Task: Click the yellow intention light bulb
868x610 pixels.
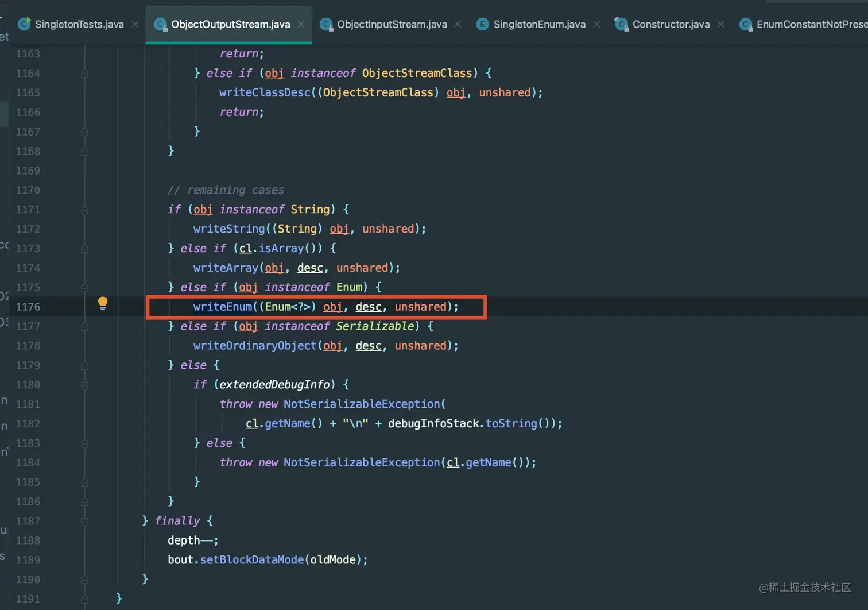Action: click(x=103, y=303)
